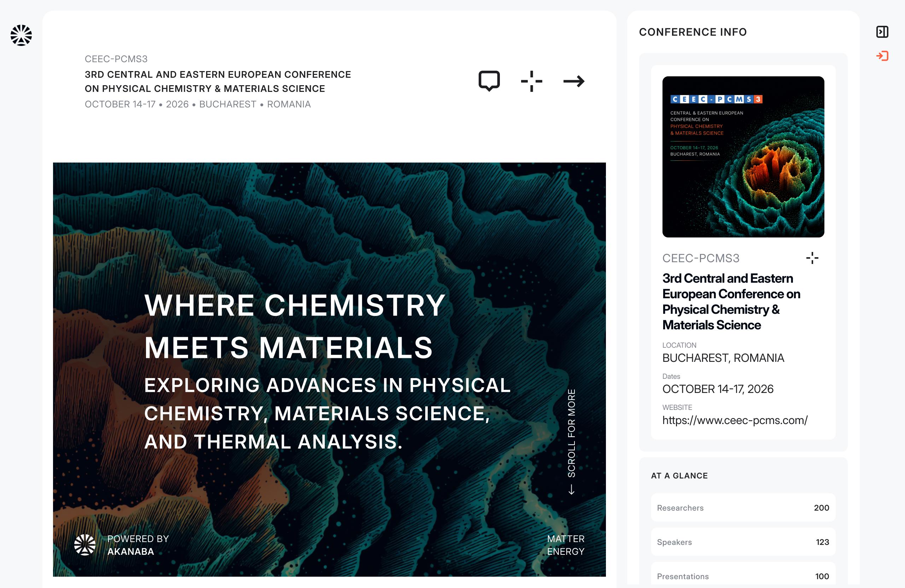Click the SCROLL FOR MORE vertical text

point(571,433)
